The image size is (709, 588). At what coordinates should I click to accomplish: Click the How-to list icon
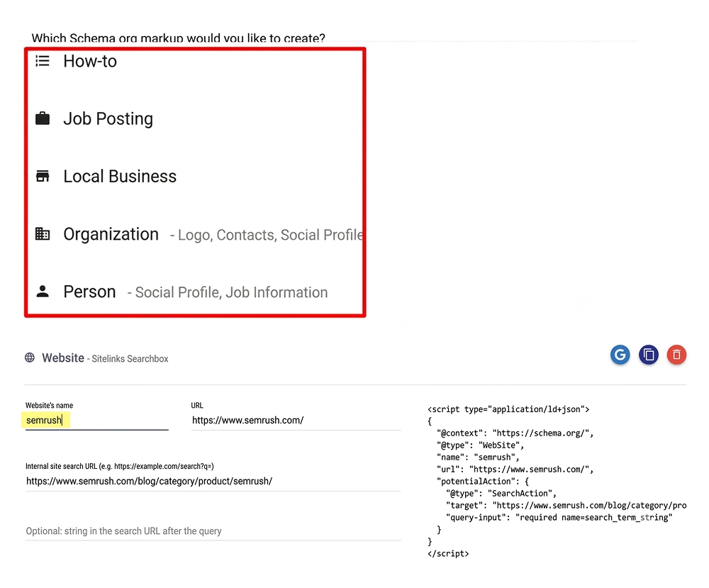point(43,60)
